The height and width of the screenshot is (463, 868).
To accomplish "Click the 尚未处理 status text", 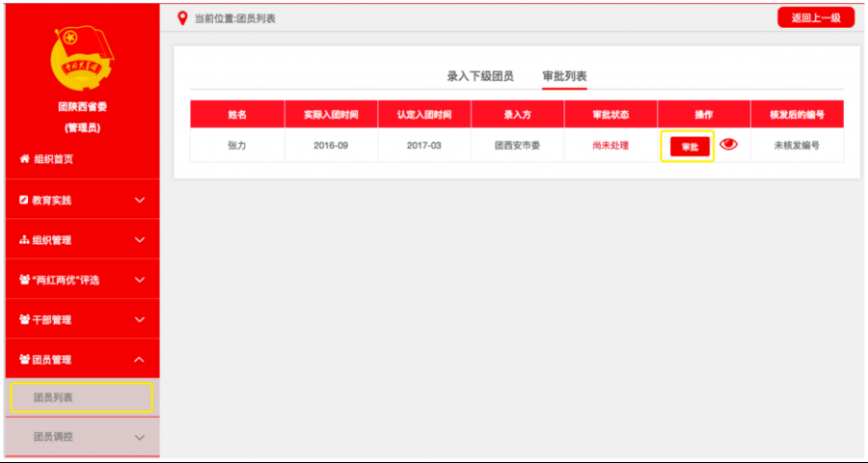I will (x=610, y=146).
